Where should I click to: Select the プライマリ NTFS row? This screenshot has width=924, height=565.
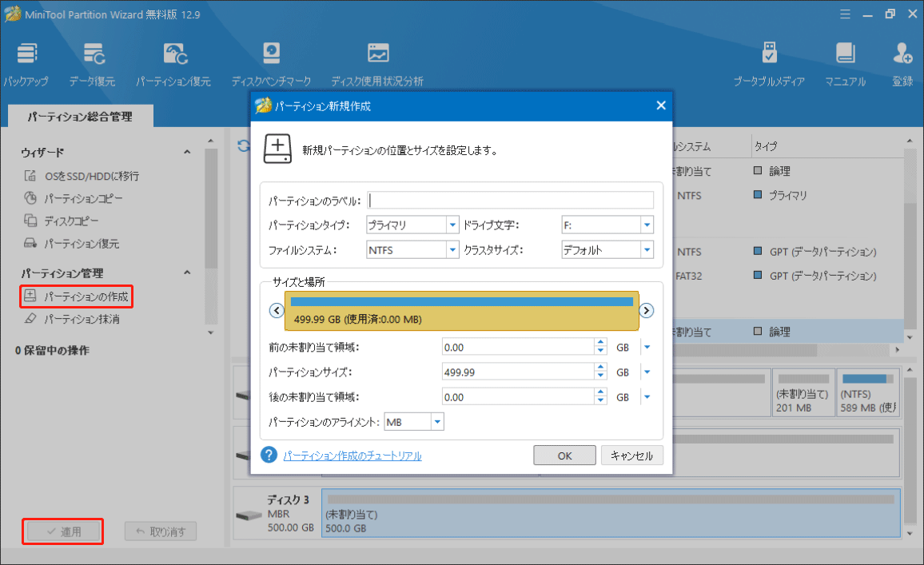(787, 195)
